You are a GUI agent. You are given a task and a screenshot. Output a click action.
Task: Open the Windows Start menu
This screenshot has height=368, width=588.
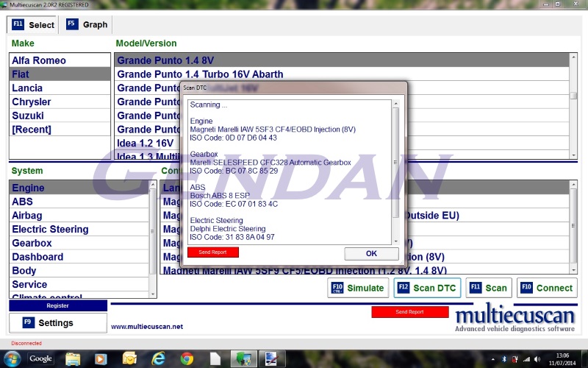pos(12,359)
